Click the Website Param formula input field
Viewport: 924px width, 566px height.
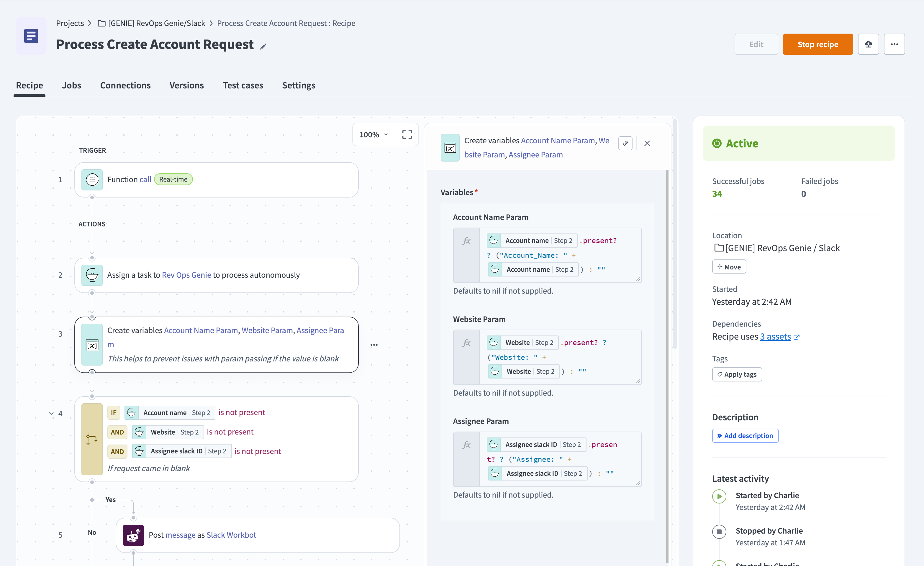tap(547, 357)
